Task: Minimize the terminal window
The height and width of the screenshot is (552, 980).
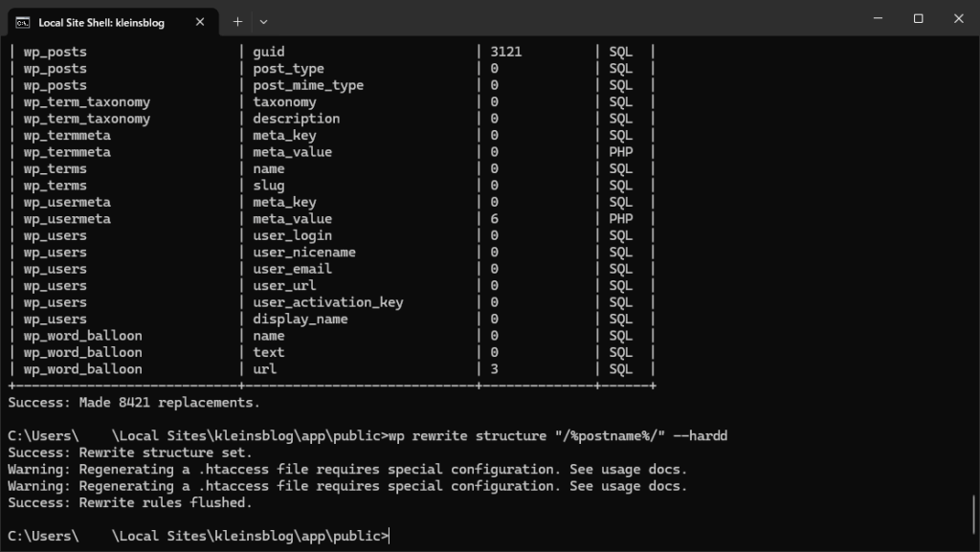Action: tap(874, 19)
